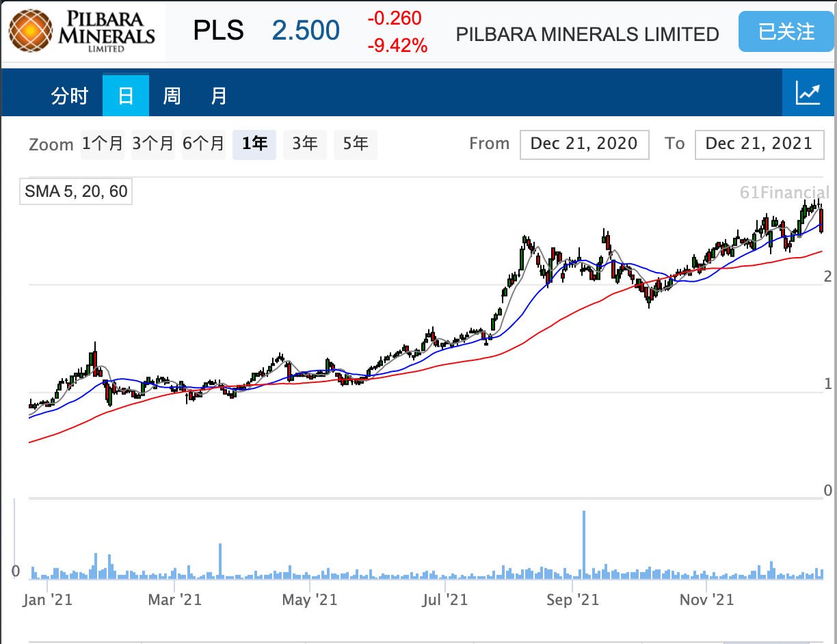Viewport: 837px width, 644px height.
Task: Set zoom range to 6个月
Action: tap(204, 144)
